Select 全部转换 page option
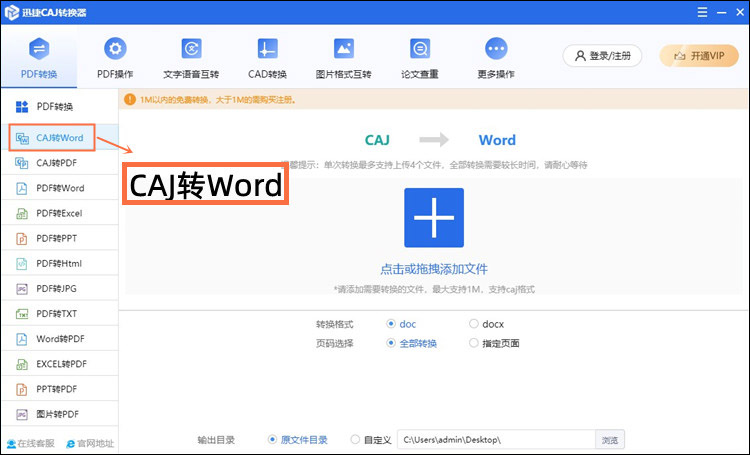 (x=391, y=343)
